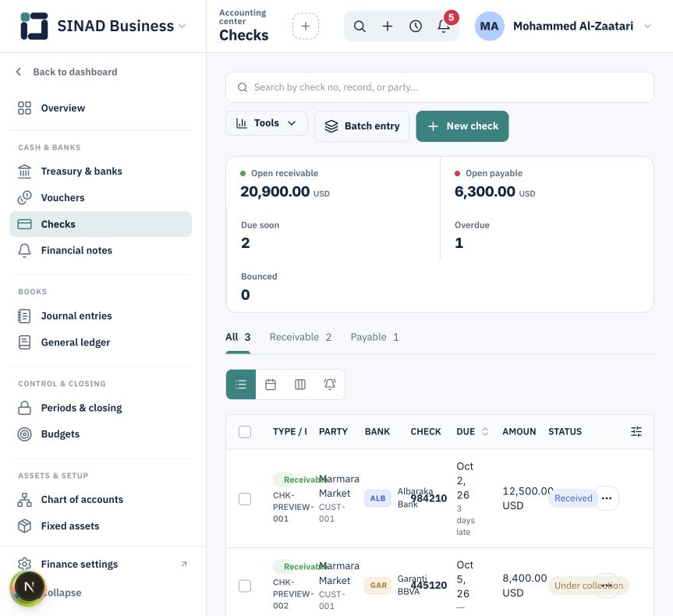
Task: Open the table column settings icon
Action: [x=636, y=431]
